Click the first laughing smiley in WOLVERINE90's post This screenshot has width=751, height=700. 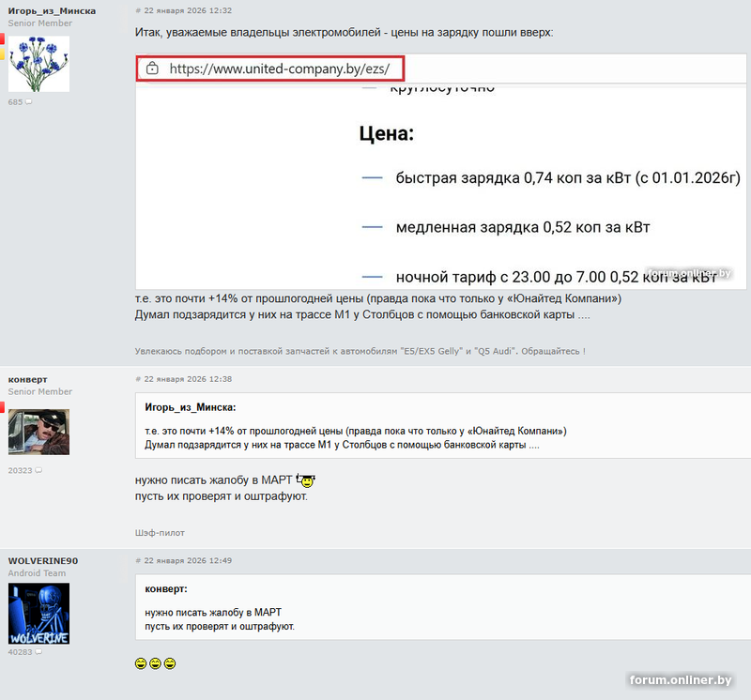point(140,663)
